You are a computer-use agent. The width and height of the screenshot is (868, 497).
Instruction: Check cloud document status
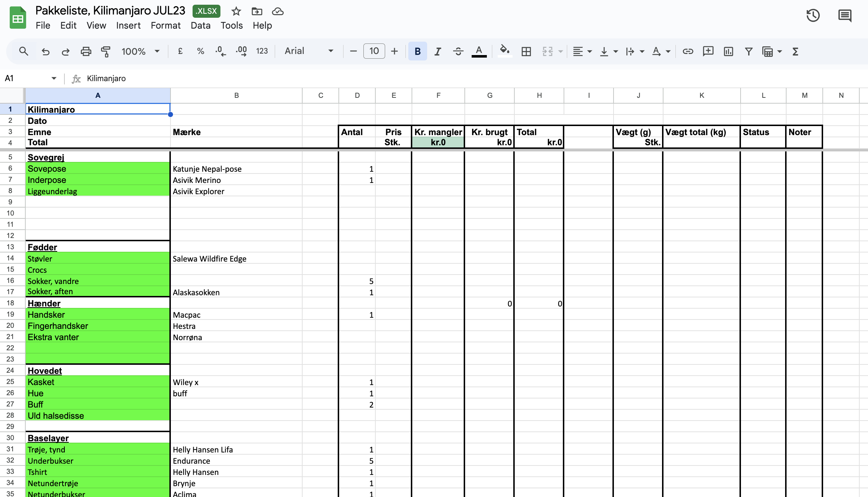click(x=278, y=11)
